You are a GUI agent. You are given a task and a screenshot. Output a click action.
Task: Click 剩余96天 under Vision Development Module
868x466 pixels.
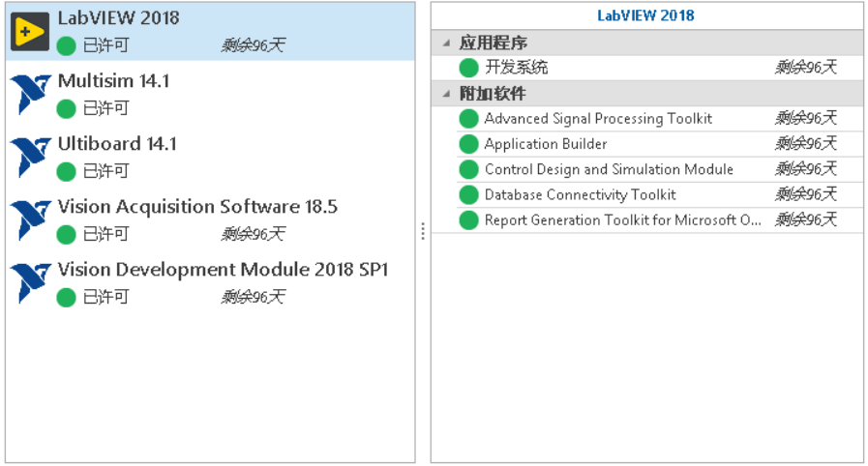(254, 297)
